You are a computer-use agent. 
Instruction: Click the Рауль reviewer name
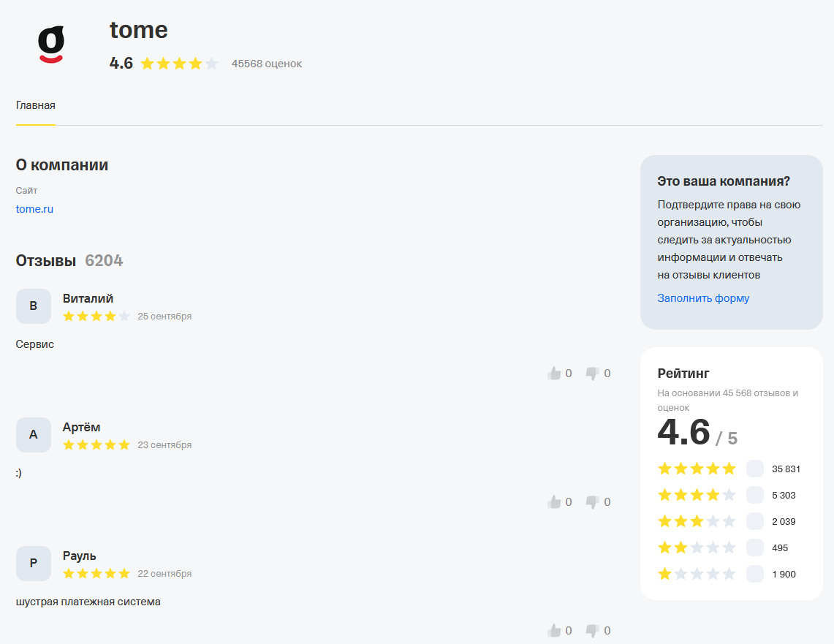tap(79, 556)
